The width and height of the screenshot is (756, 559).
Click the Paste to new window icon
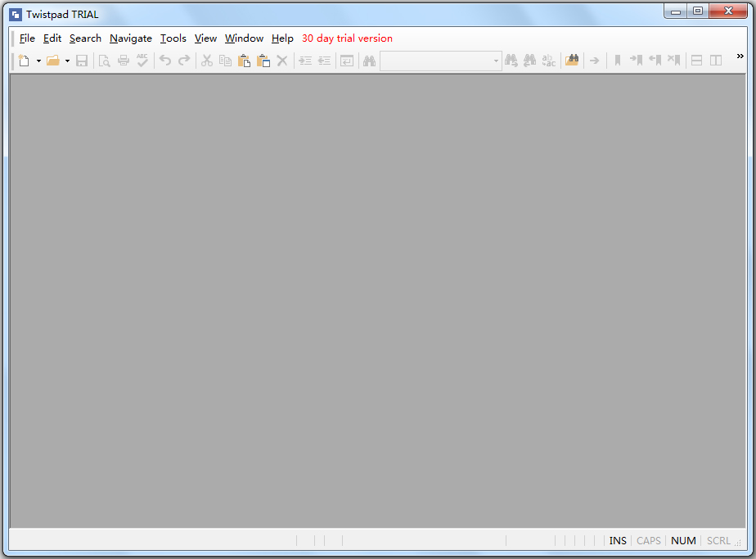[x=263, y=61]
